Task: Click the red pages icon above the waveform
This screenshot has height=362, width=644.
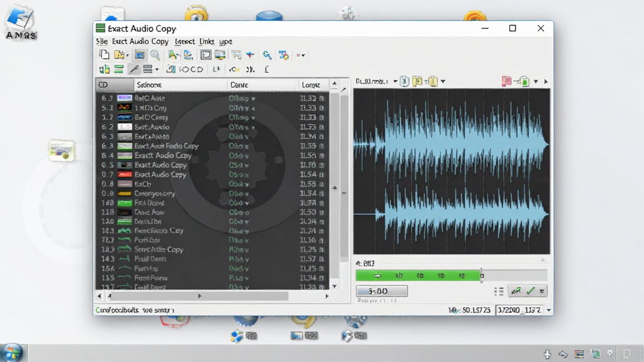Action: (506, 81)
